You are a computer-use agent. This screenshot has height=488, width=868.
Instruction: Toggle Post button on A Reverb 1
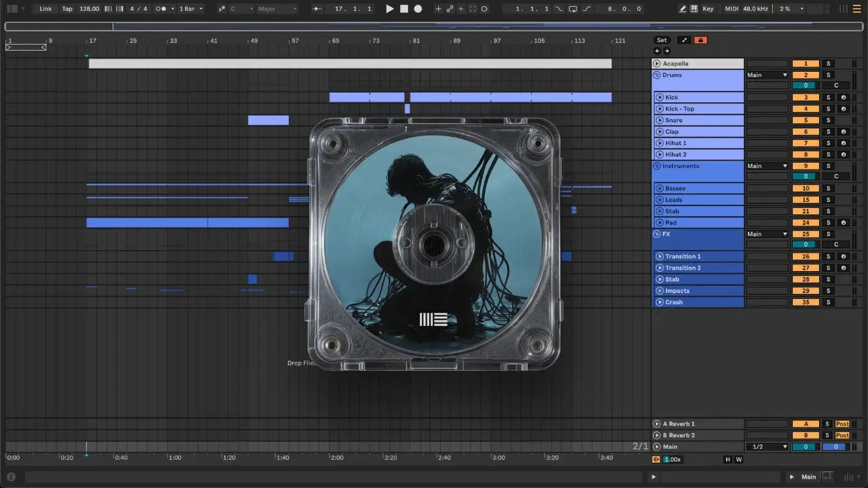[842, 424]
